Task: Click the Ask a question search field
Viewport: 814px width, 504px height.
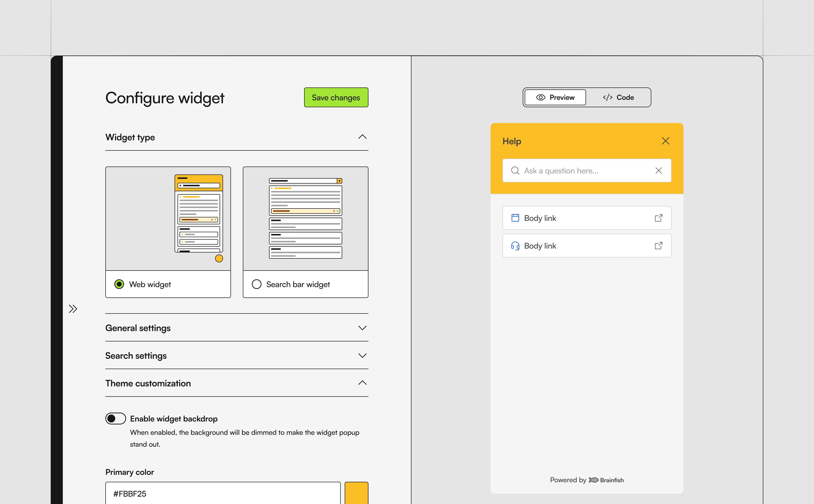Action: pos(587,171)
